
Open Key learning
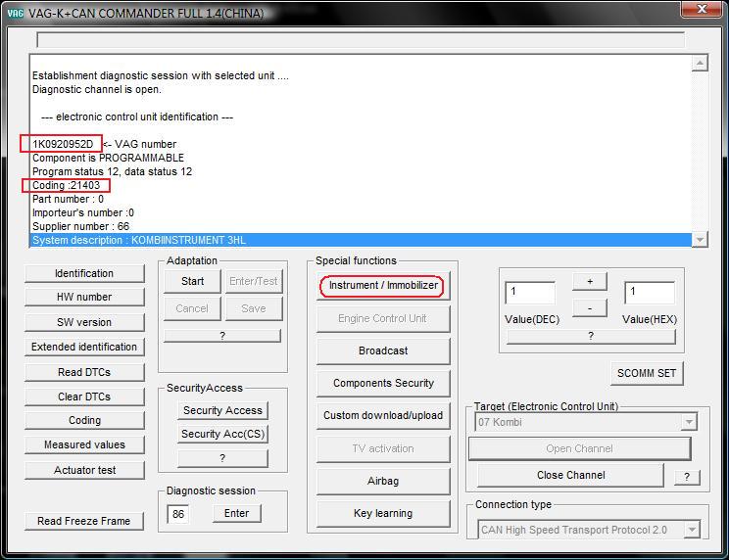[x=383, y=514]
